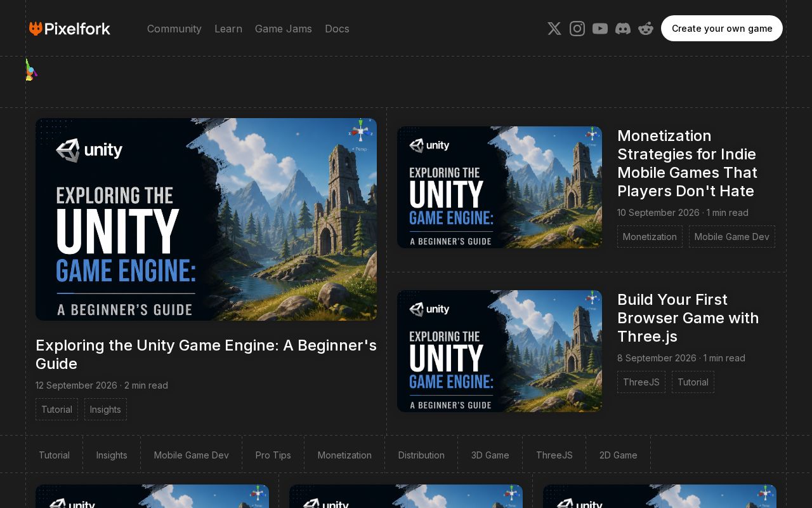Click Tutorial tag under featured Unity article
The height and width of the screenshot is (508, 812).
pos(56,410)
